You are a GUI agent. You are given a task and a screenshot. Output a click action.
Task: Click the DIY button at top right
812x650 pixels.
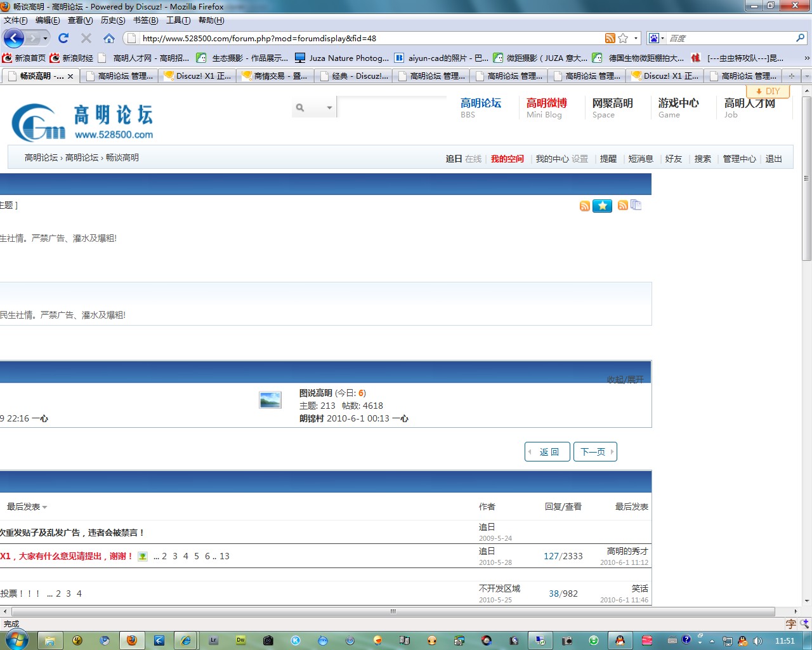pyautogui.click(x=768, y=91)
